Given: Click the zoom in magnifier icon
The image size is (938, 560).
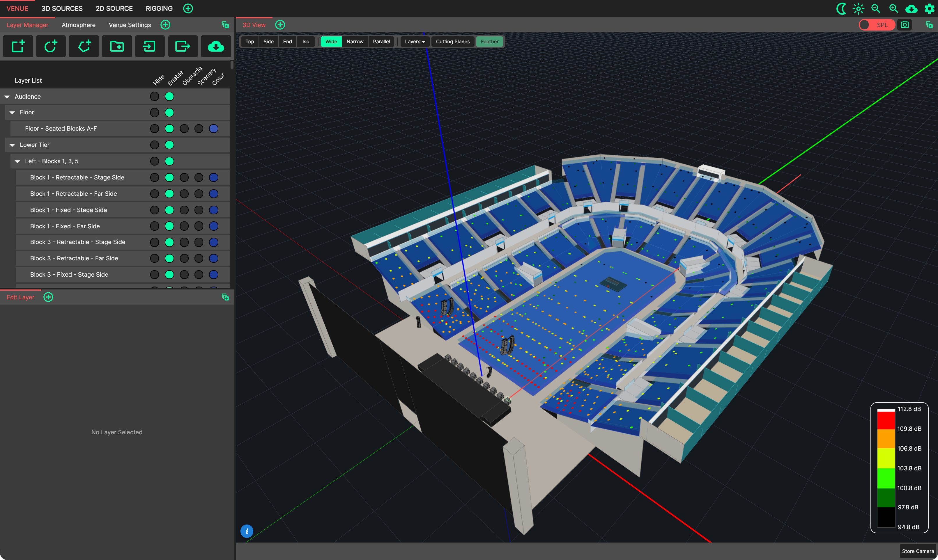Looking at the screenshot, I should [893, 8].
